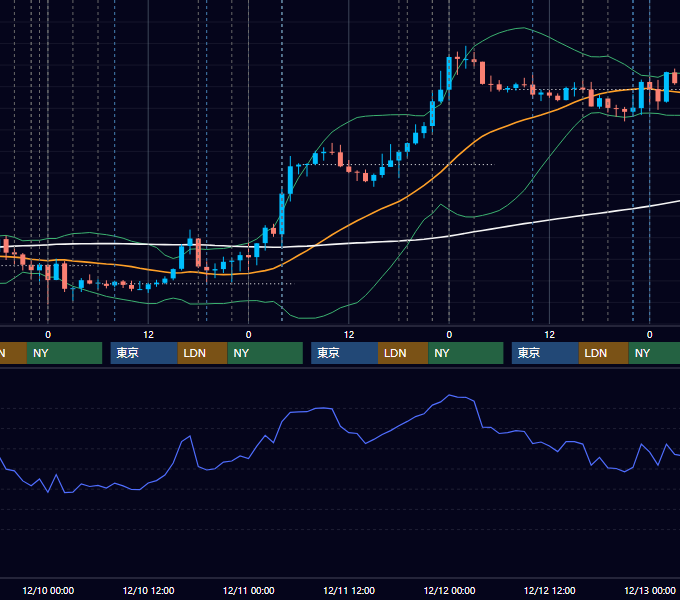Click the 12/11 00:00 date label
Image resolution: width=680 pixels, height=600 pixels.
coord(248,590)
